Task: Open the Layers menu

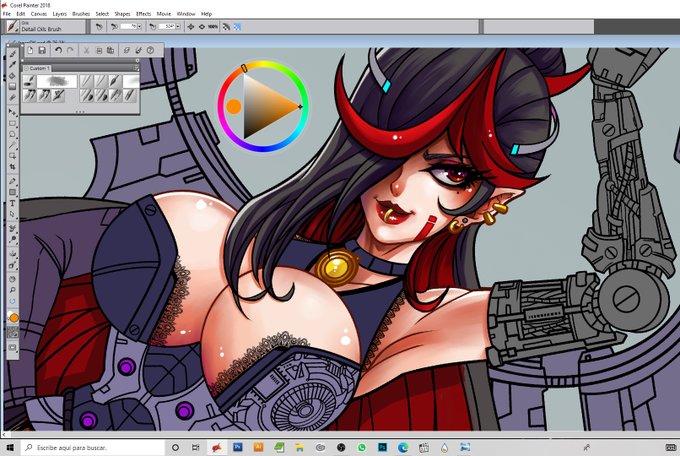Action: point(59,14)
